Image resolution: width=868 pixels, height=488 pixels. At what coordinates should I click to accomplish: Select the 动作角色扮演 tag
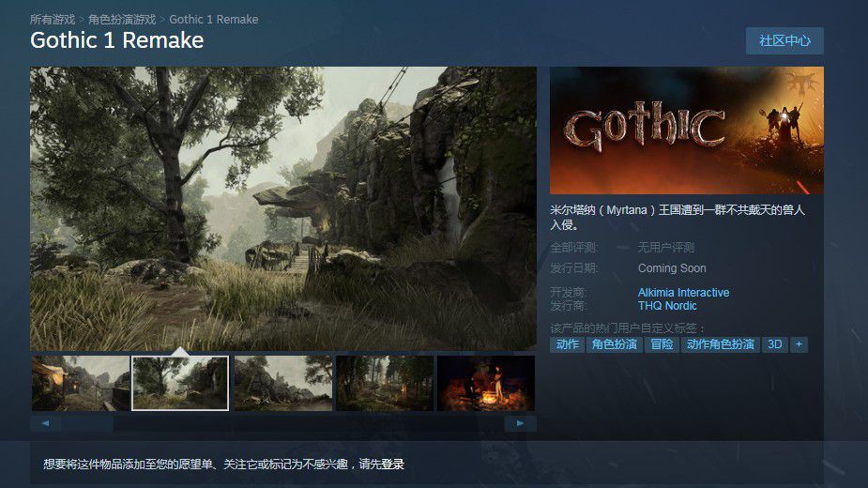coord(720,344)
